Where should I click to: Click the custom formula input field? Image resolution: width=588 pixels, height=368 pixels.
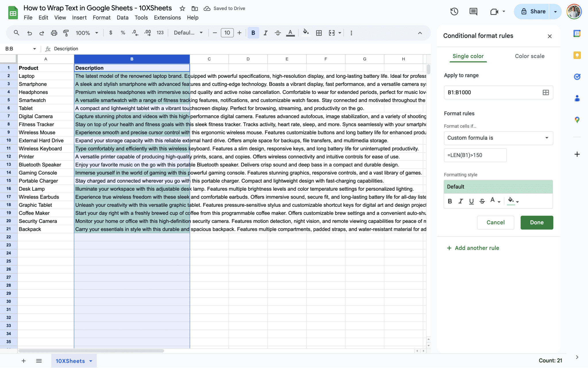475,155
